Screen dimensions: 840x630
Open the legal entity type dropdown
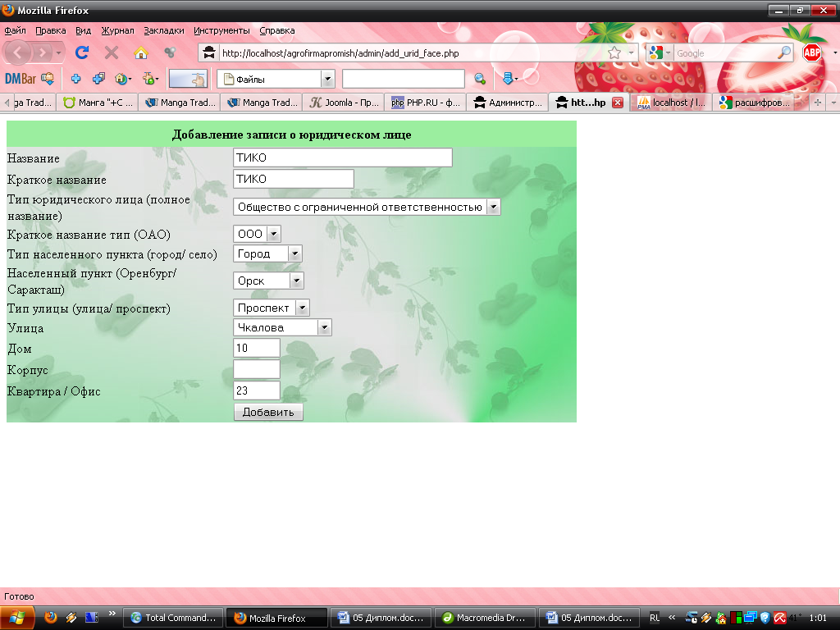coord(367,207)
